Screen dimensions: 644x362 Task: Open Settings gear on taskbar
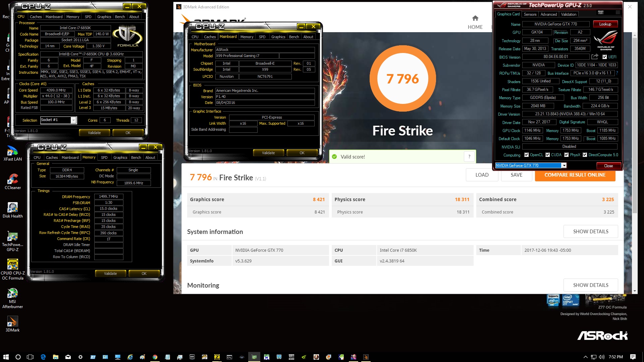pos(80,357)
